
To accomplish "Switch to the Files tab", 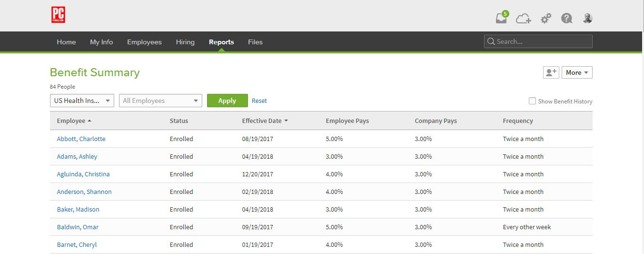I will 255,42.
